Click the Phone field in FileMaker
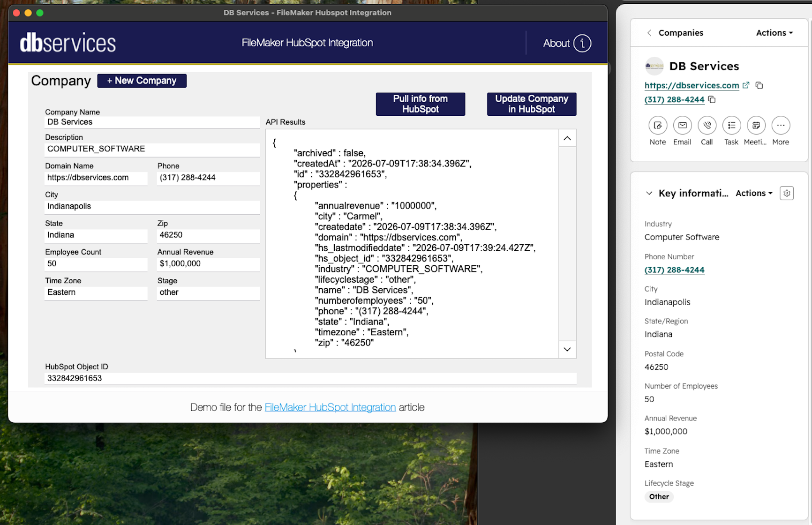The width and height of the screenshot is (812, 525). 208,178
